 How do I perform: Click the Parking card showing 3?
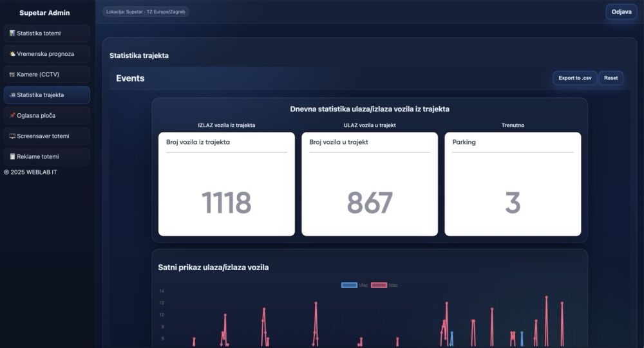tap(513, 184)
